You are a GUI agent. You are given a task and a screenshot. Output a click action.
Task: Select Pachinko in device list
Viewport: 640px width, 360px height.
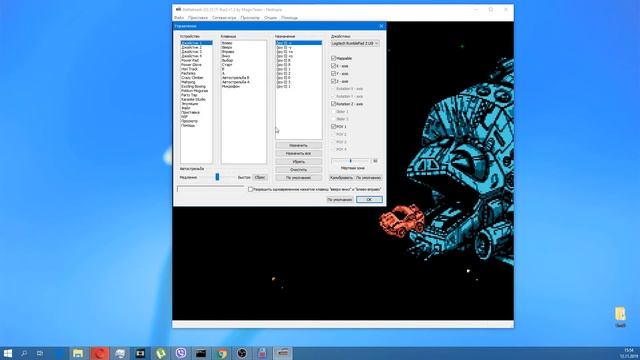tap(196, 73)
